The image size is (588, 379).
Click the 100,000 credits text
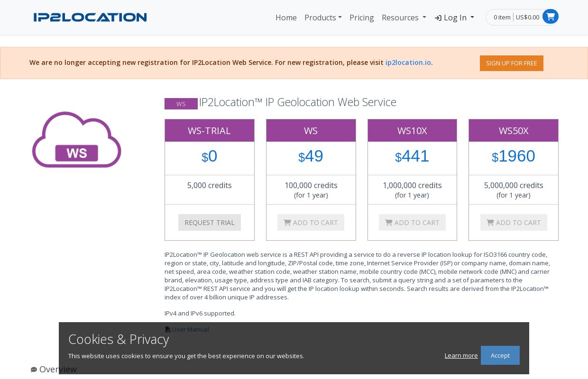pos(311,185)
